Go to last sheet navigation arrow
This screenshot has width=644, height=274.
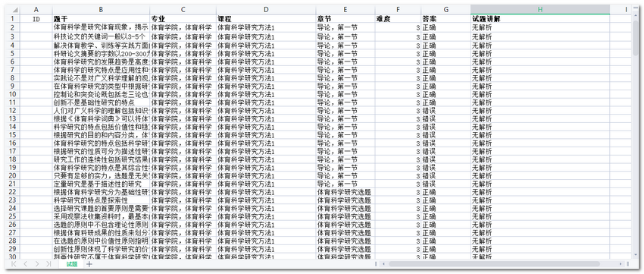coord(48,264)
